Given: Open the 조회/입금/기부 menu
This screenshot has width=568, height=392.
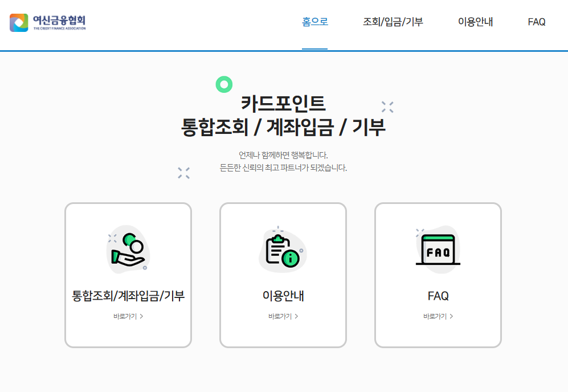Looking at the screenshot, I should (393, 22).
